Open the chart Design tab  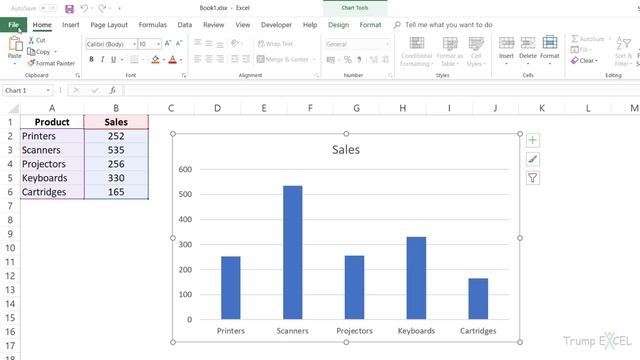point(338,25)
